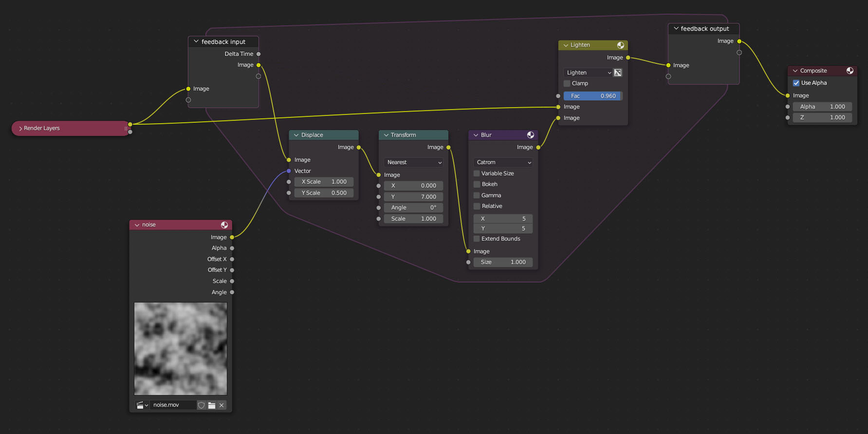Enable the Extend Bounds checkbox
The height and width of the screenshot is (434, 868).
[477, 239]
